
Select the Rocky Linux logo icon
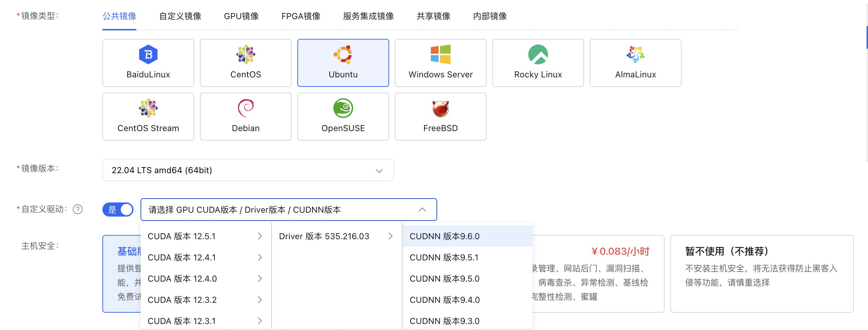click(x=538, y=54)
